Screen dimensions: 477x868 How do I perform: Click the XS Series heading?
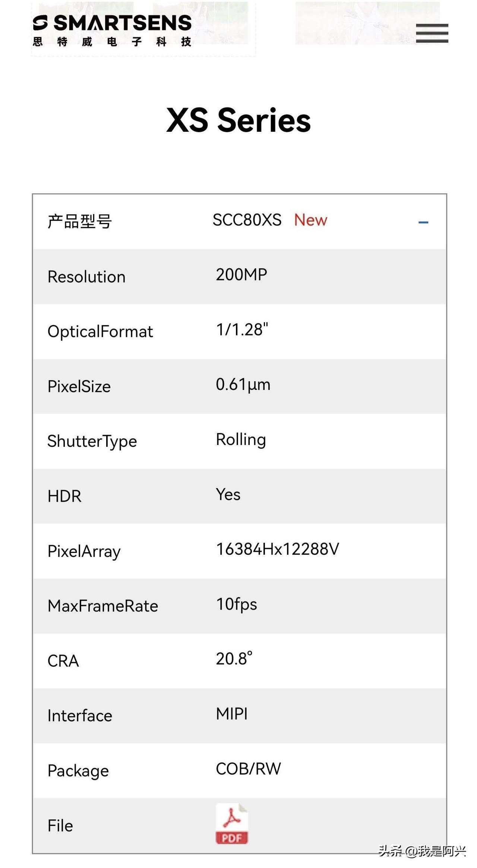point(238,120)
